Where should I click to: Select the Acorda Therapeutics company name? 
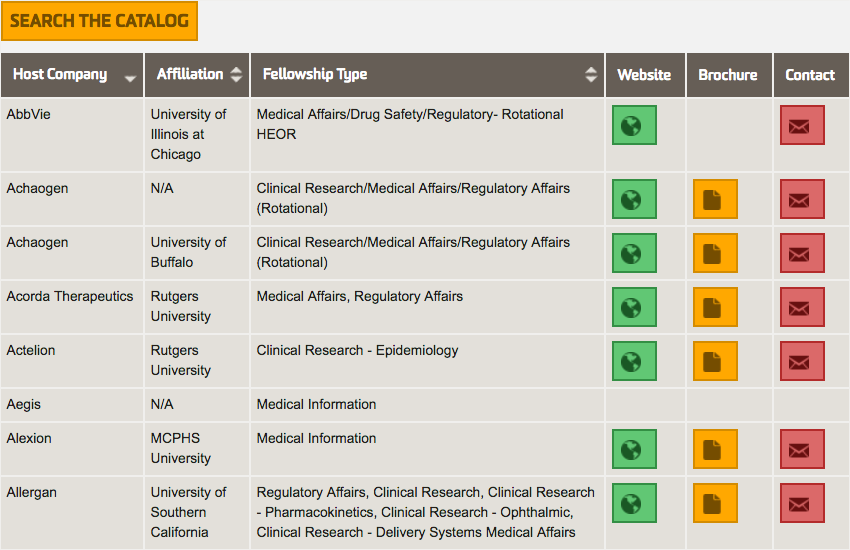[70, 296]
